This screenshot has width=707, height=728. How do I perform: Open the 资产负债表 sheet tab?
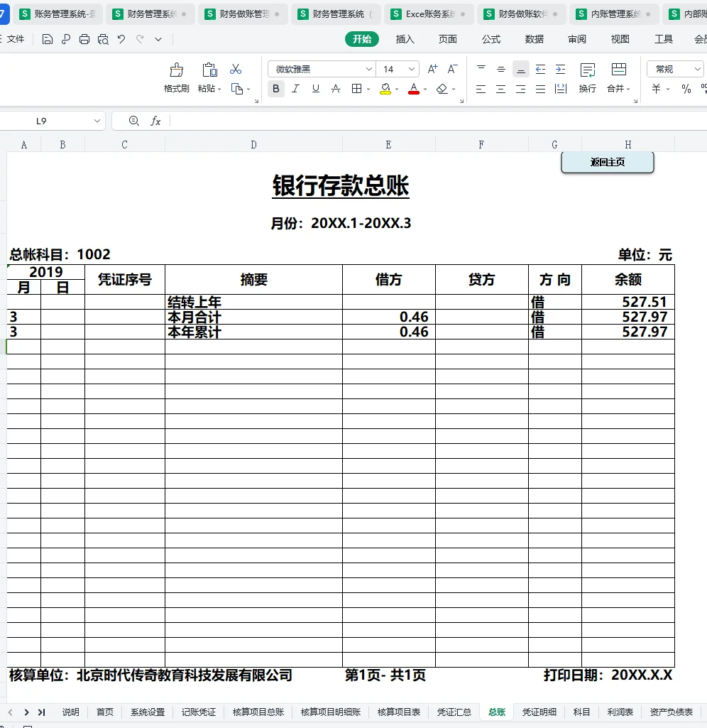pos(672,712)
